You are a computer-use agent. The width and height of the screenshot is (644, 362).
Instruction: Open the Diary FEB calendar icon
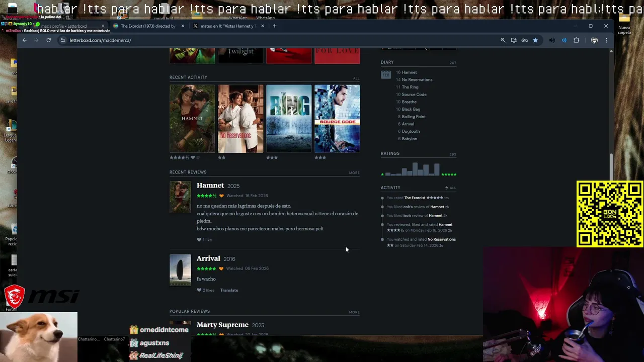pyautogui.click(x=386, y=74)
